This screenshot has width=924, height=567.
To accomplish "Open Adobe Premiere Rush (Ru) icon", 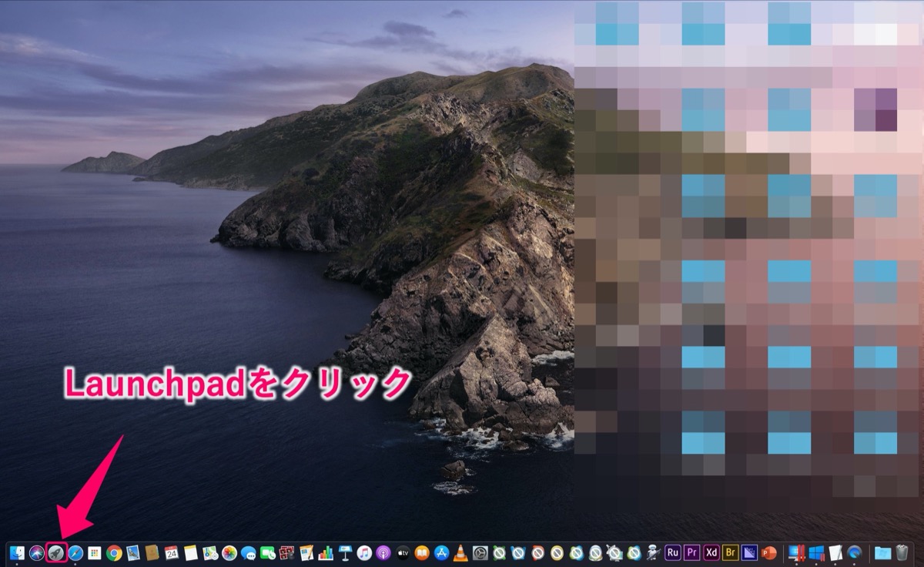I will 673,552.
